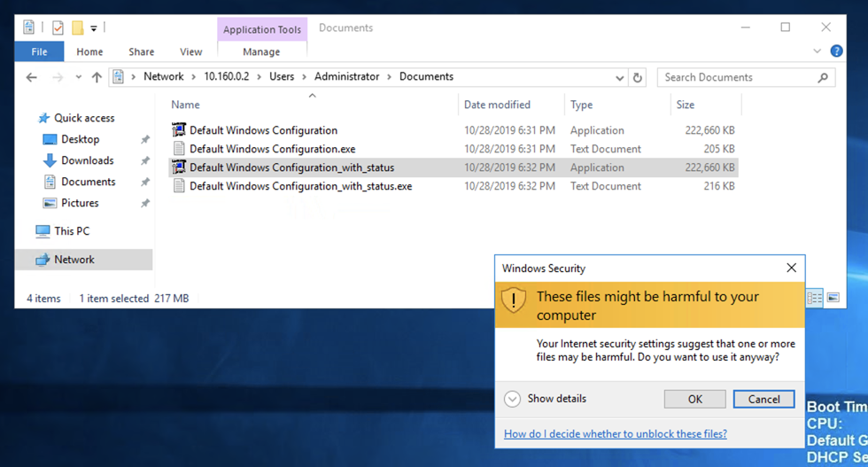The width and height of the screenshot is (868, 467).
Task: Click the 216 KB size cell
Action: 719,186
